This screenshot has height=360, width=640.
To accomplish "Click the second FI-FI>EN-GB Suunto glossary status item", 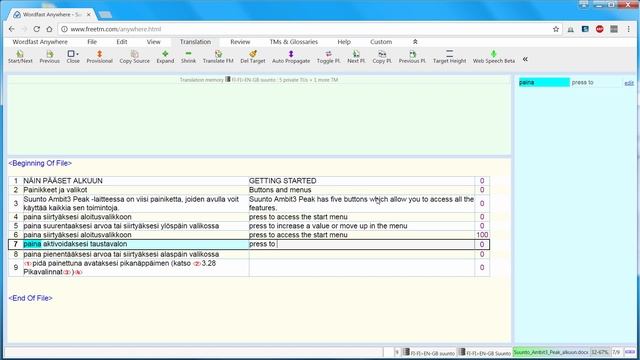I will point(484,352).
